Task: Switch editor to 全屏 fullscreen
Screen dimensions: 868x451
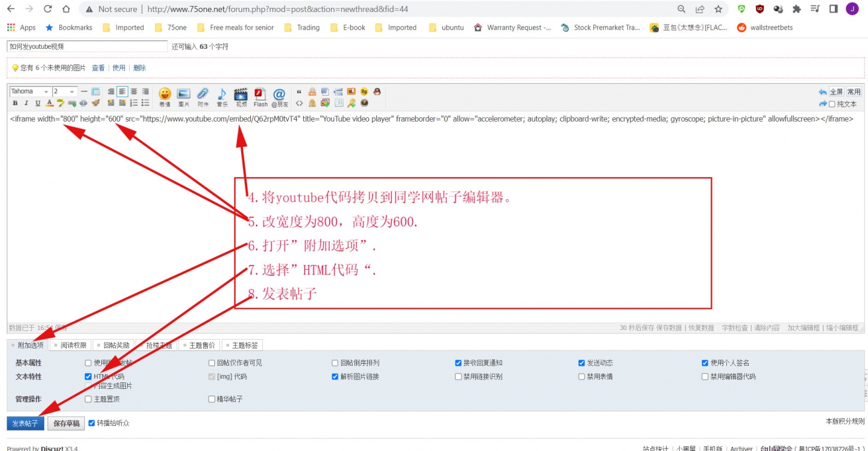Action: 836,92
